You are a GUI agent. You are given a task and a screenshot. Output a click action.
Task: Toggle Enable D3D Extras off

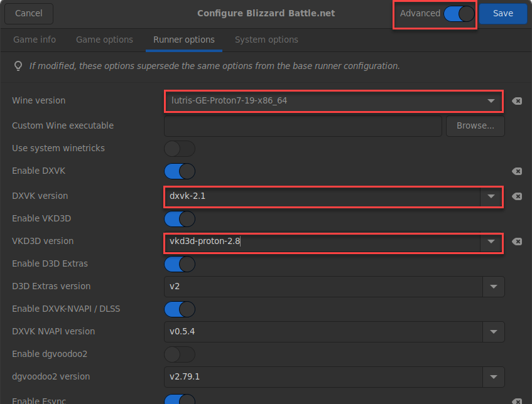[180, 264]
